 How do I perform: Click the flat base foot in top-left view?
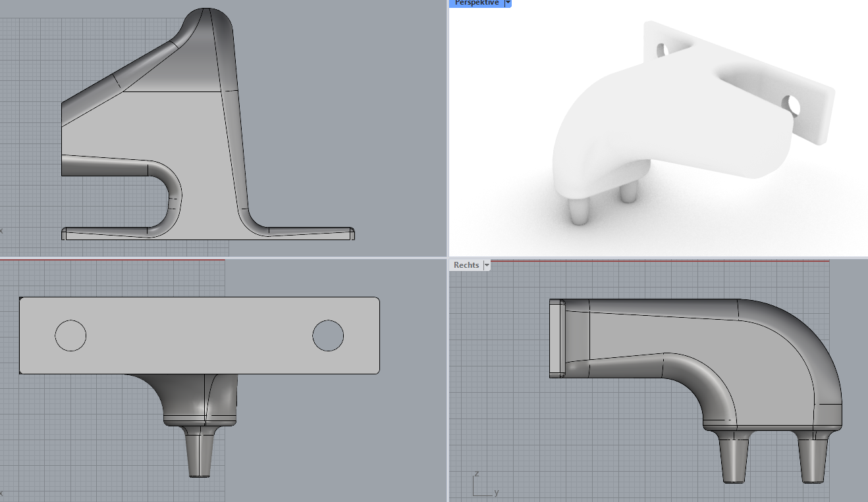(x=303, y=233)
